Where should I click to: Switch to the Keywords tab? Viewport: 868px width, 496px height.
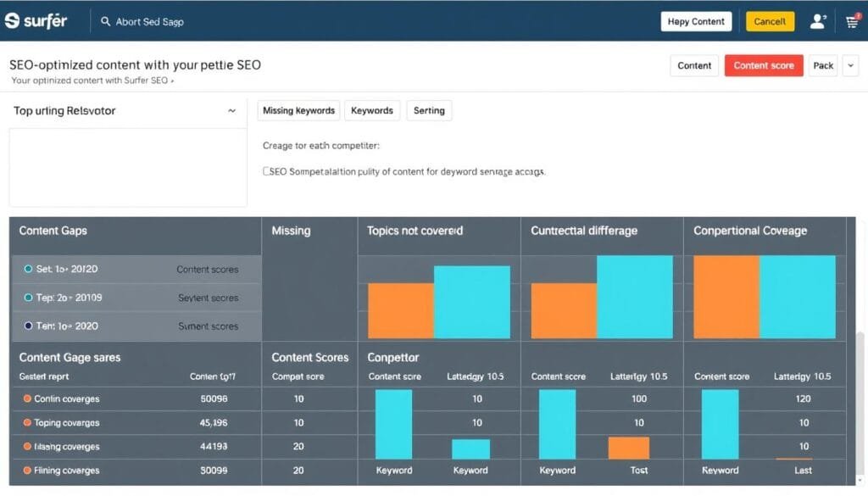coord(371,110)
